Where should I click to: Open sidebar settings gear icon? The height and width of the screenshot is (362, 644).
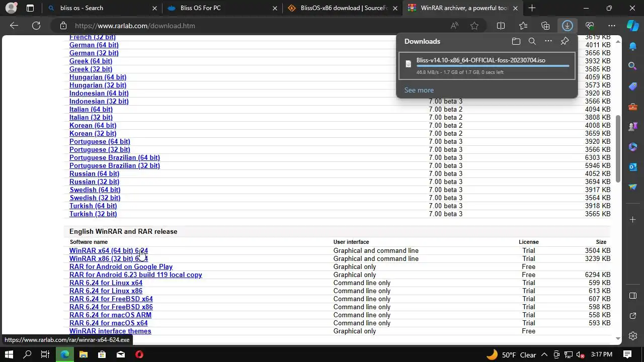633,335
